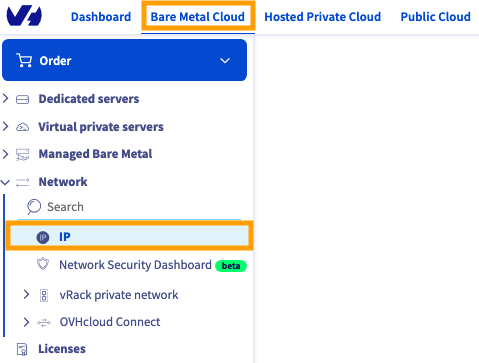This screenshot has height=363, width=479.
Task: Expand the Virtual private servers section
Action: (5, 126)
